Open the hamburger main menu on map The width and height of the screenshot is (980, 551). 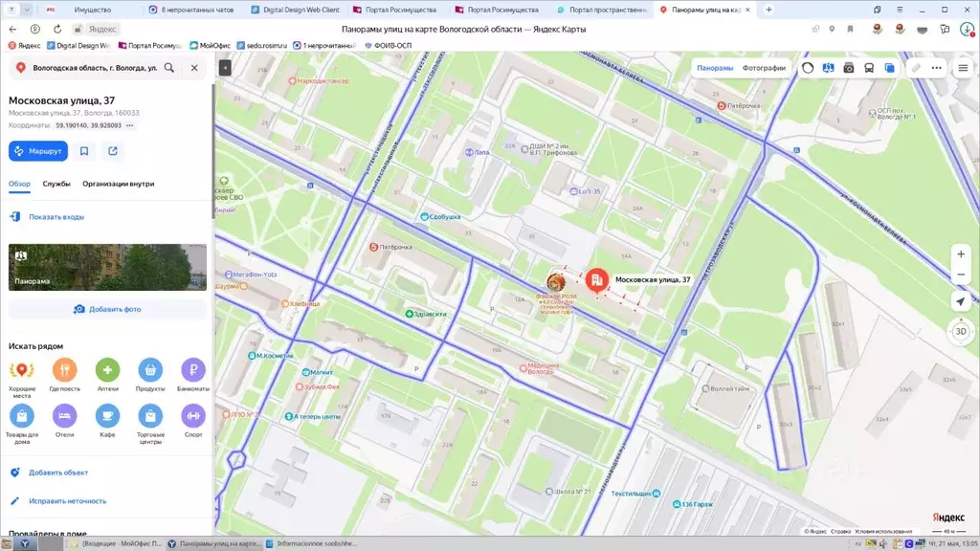point(963,68)
